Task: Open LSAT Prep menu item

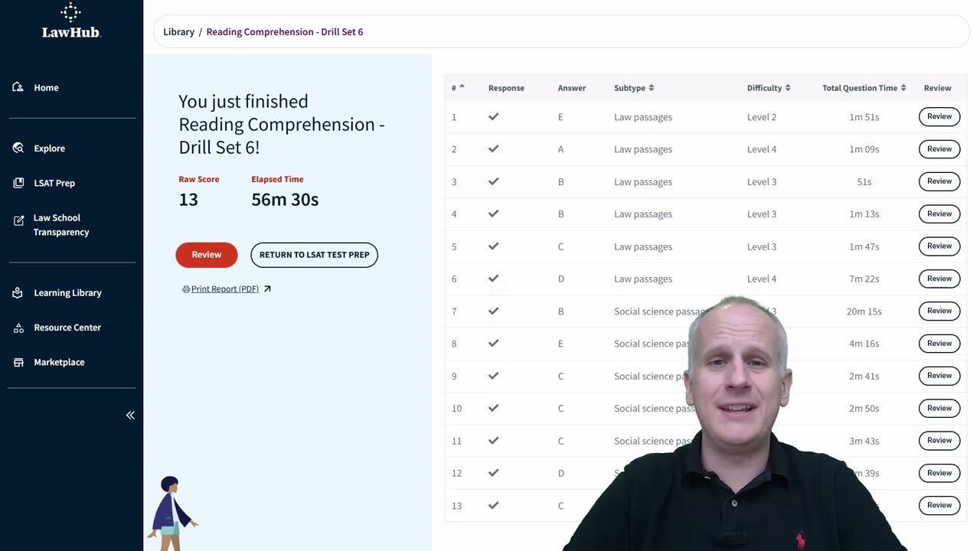Action: tap(54, 183)
